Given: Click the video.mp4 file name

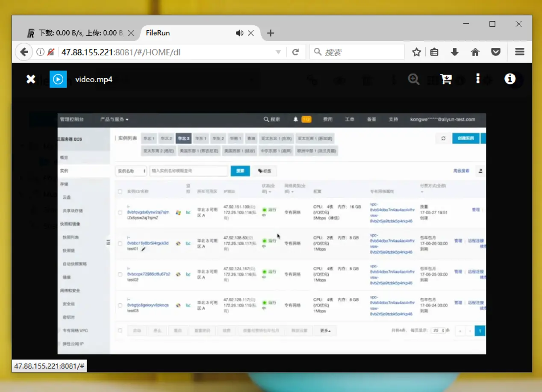Looking at the screenshot, I should point(94,80).
